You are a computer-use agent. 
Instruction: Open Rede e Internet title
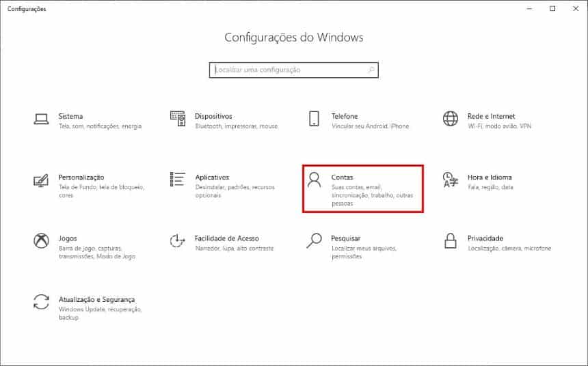[x=491, y=116]
